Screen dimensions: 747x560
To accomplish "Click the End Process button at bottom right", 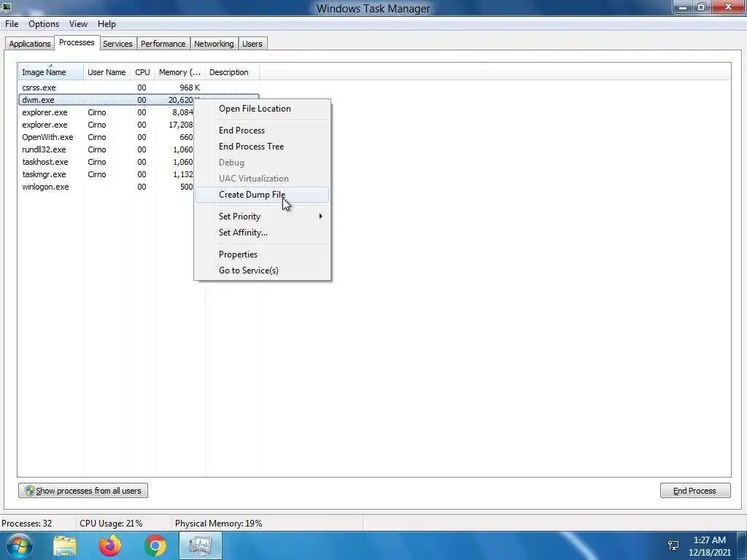I will click(695, 491).
